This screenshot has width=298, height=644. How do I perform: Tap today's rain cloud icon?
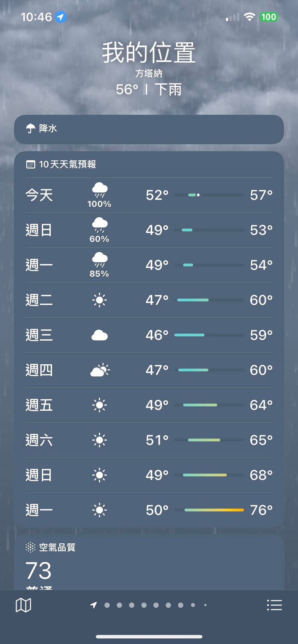[100, 190]
